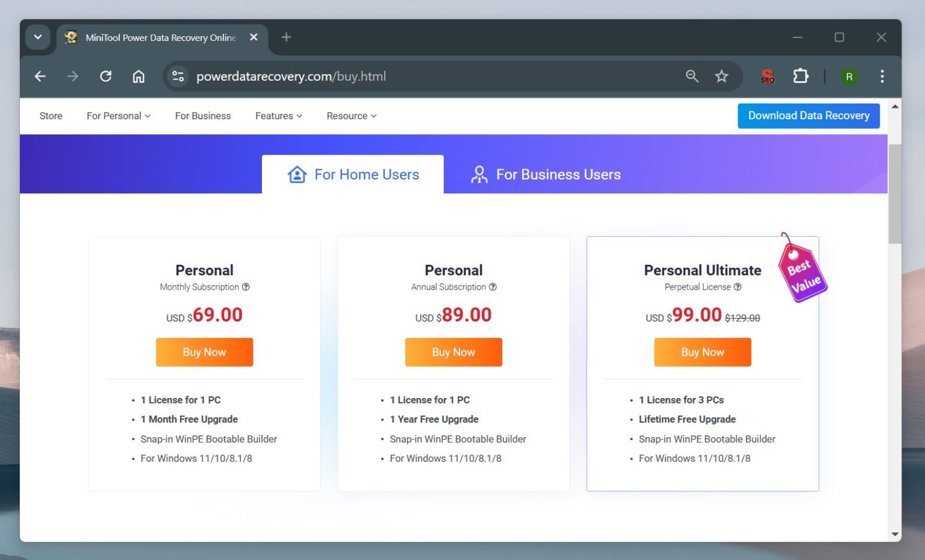Expand the For Personal menu
Viewport: 925px width, 560px height.
[x=118, y=116]
